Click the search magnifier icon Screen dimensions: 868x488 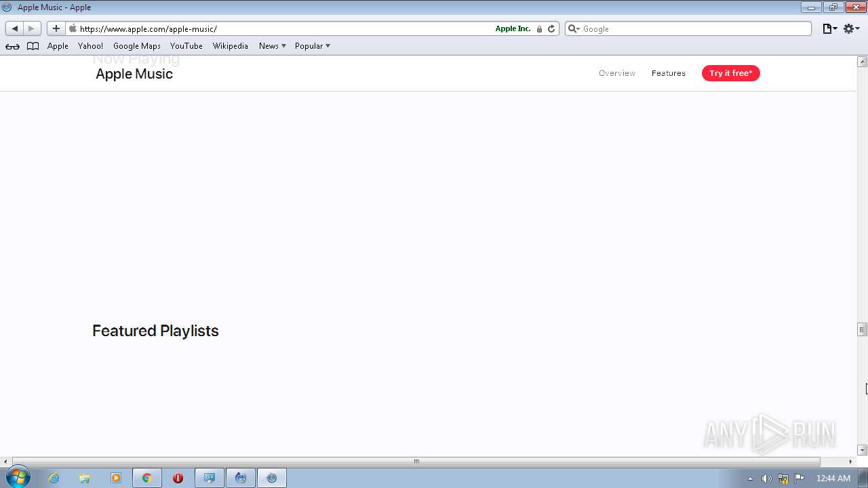pyautogui.click(x=574, y=29)
